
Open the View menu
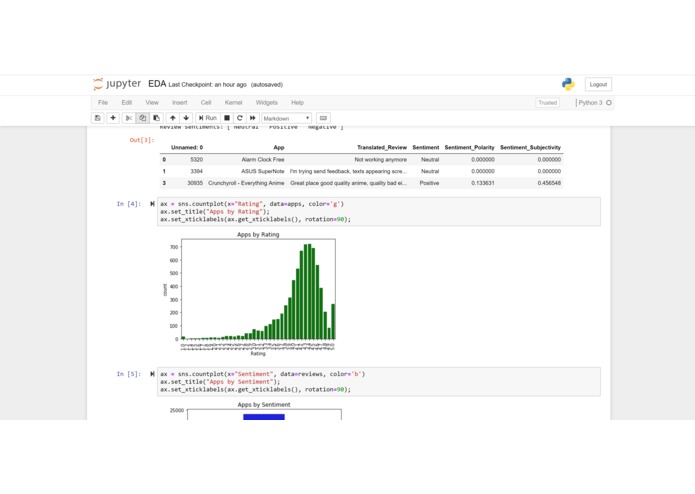pyautogui.click(x=152, y=103)
